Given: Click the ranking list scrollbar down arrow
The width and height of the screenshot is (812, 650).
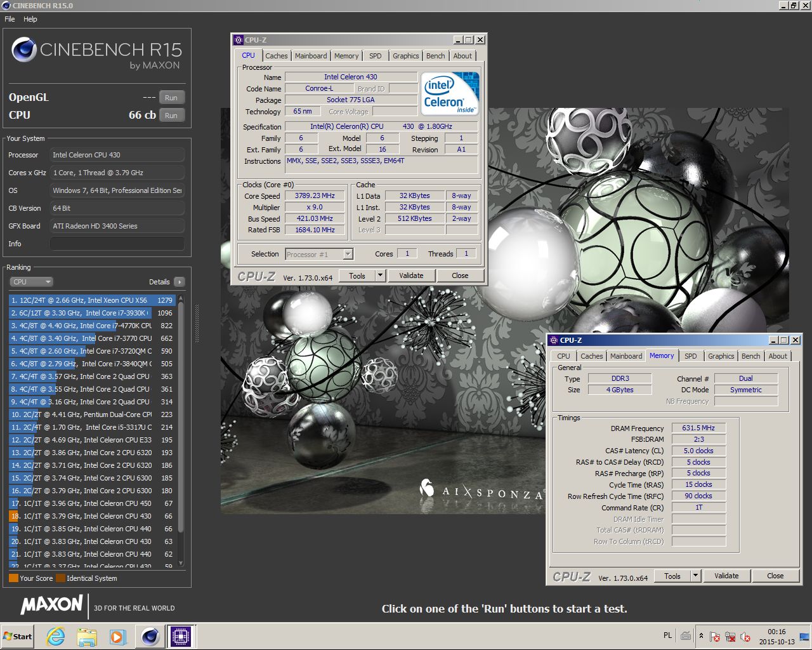Looking at the screenshot, I should click(181, 563).
